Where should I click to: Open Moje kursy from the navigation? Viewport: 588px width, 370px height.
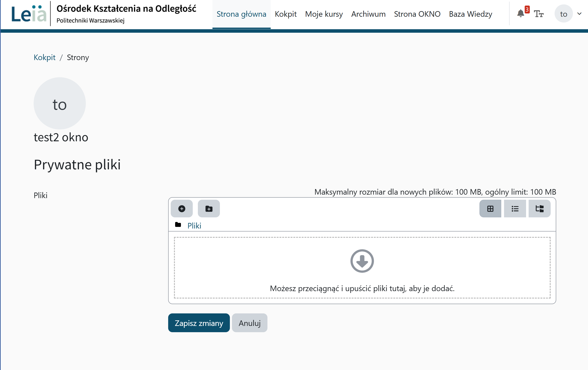point(324,14)
